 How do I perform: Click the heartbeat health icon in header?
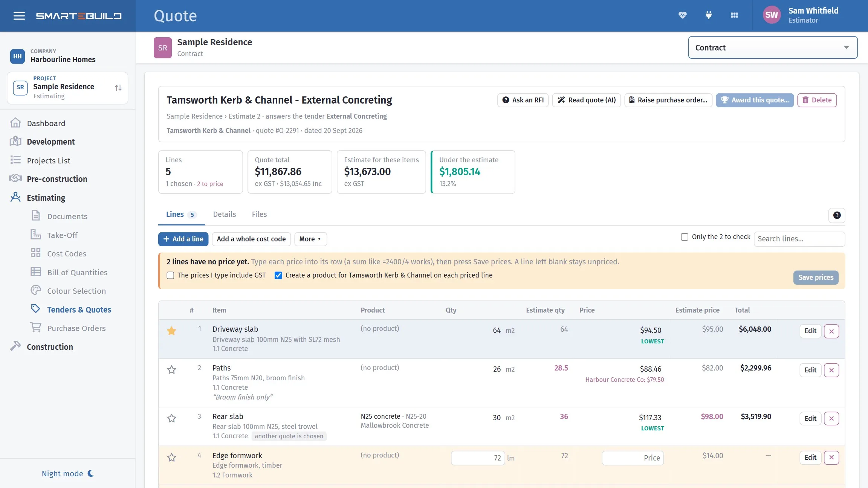682,15
